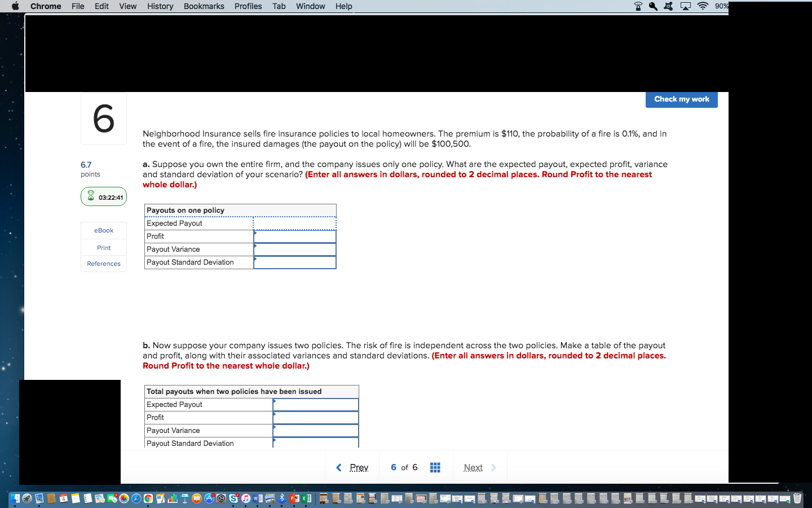Open the Wi-Fi status menu
This screenshot has height=508, width=812.
click(x=703, y=6)
